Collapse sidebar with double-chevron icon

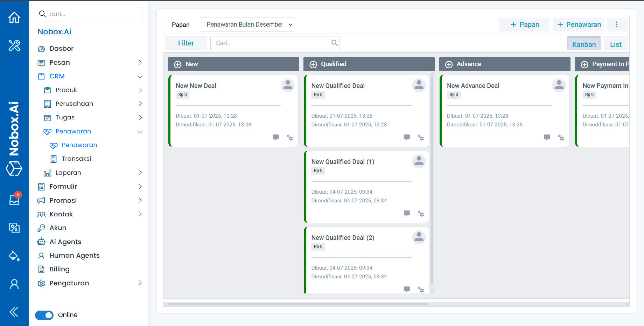pyautogui.click(x=14, y=312)
